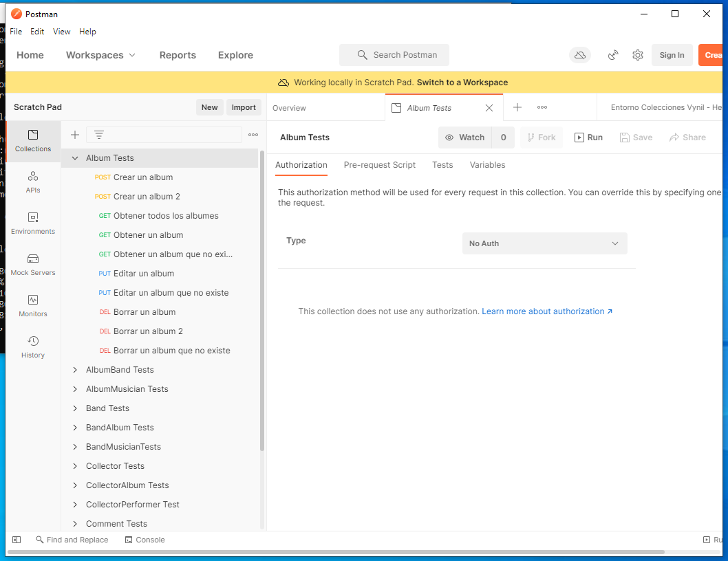728x561 pixels.
Task: Open a new tab with the plus icon
Action: click(517, 108)
